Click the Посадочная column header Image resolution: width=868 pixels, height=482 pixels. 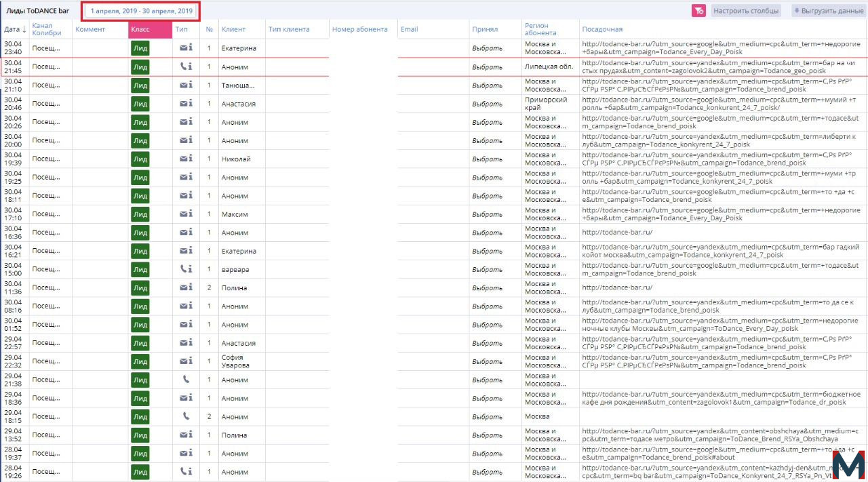click(602, 29)
